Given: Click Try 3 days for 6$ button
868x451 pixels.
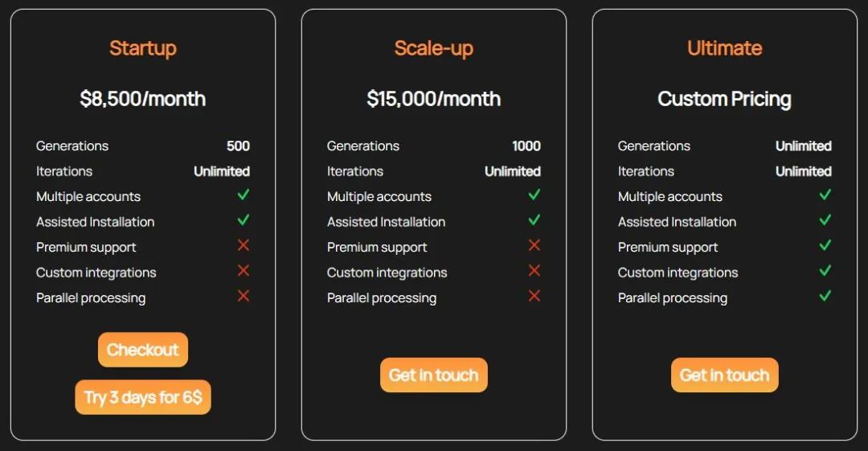Looking at the screenshot, I should point(143,397).
